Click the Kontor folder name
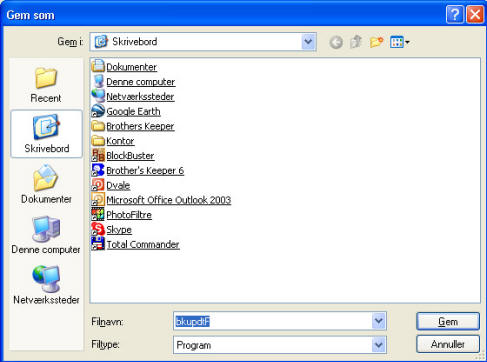The image size is (487, 362). [120, 141]
